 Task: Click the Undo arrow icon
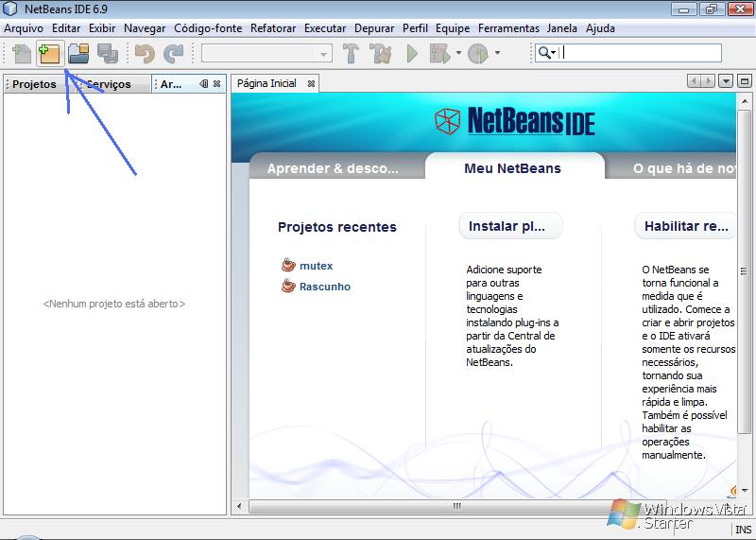tap(145, 54)
